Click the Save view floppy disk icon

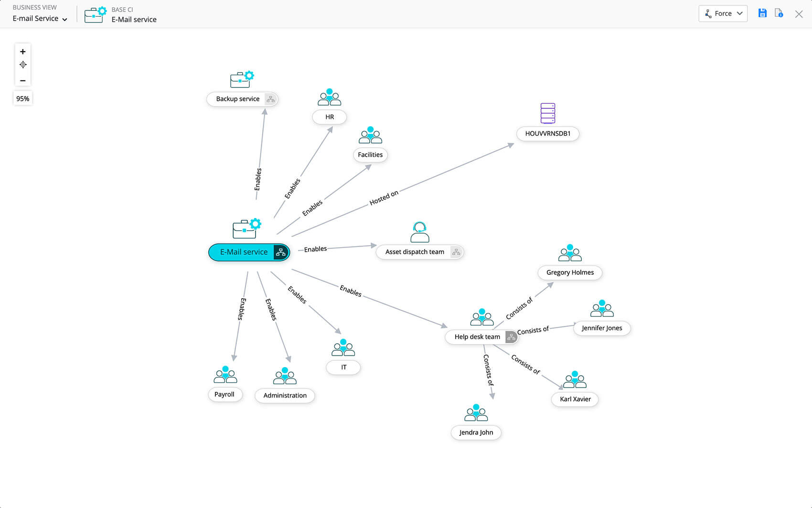pyautogui.click(x=762, y=13)
